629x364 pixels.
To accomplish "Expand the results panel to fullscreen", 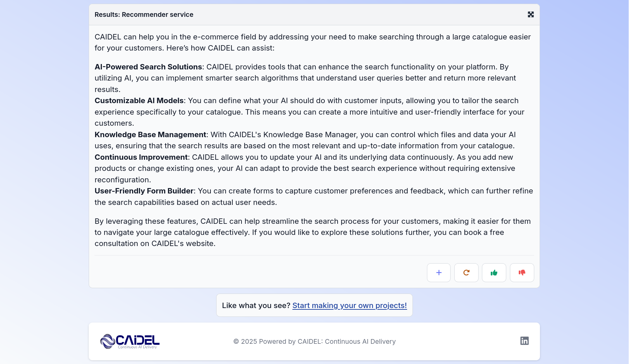I will pos(531,14).
